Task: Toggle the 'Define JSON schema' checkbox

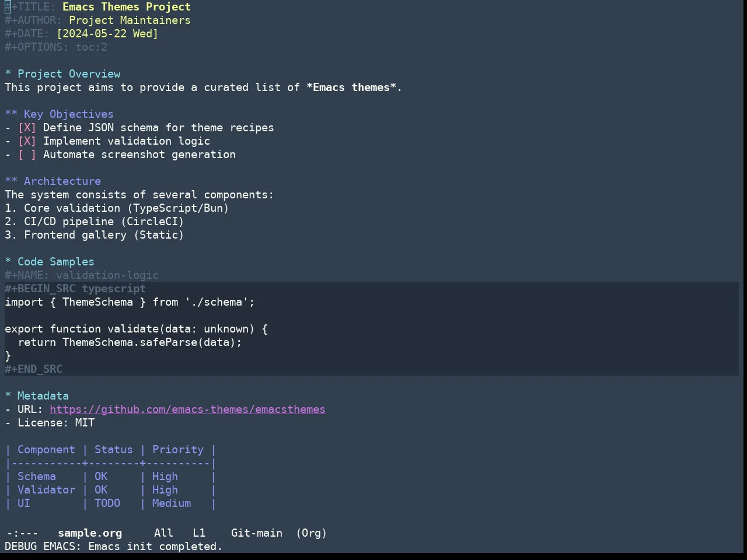Action: [27, 128]
